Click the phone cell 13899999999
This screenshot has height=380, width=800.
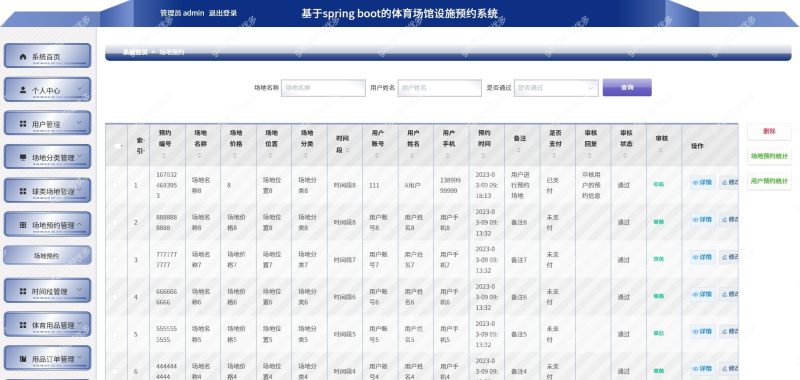(x=451, y=185)
